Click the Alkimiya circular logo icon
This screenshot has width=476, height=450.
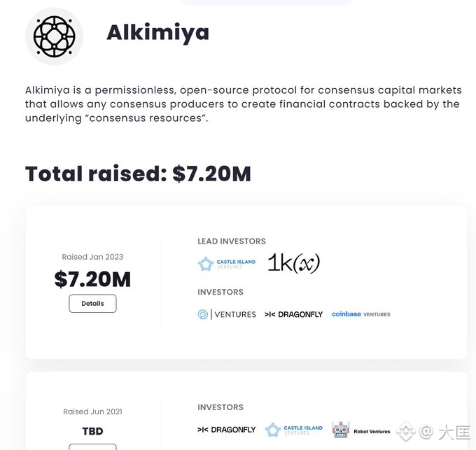pos(55,36)
